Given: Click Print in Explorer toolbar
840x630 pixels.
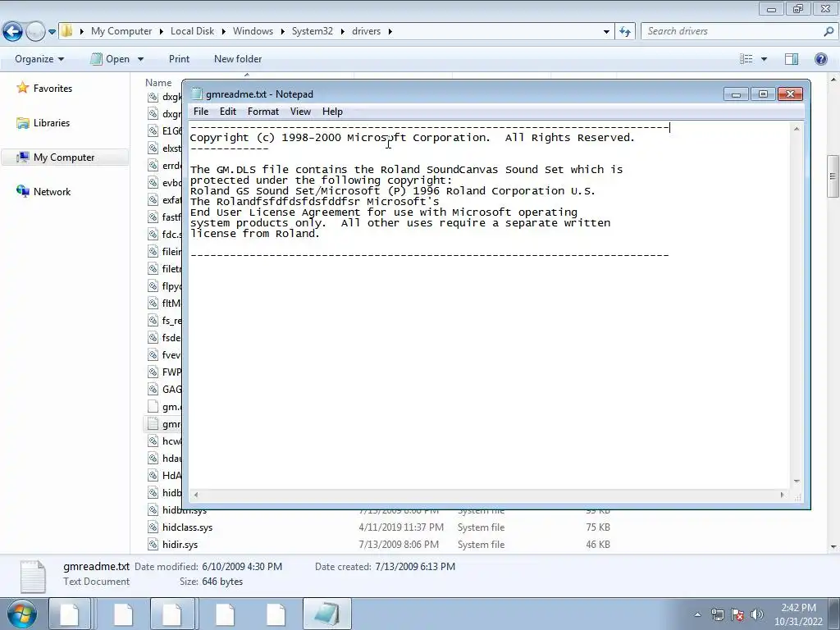Looking at the screenshot, I should pos(179,59).
